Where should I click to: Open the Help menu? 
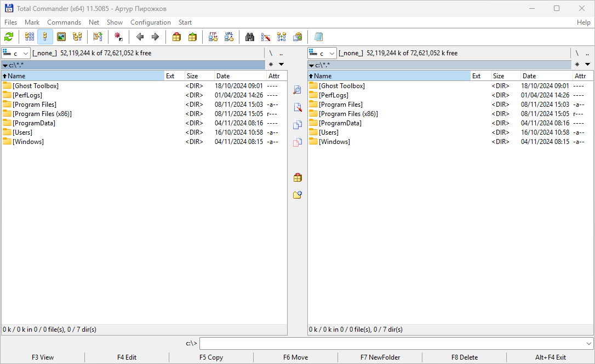[583, 22]
